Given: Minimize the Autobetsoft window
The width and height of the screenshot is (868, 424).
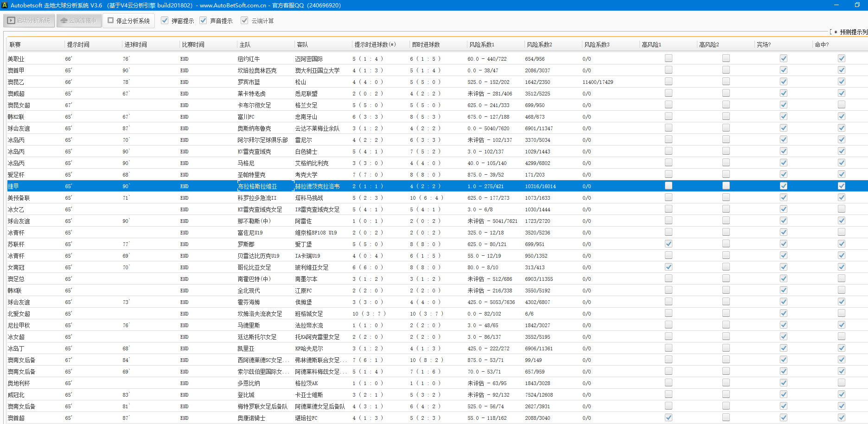Looking at the screenshot, I should (x=836, y=5).
